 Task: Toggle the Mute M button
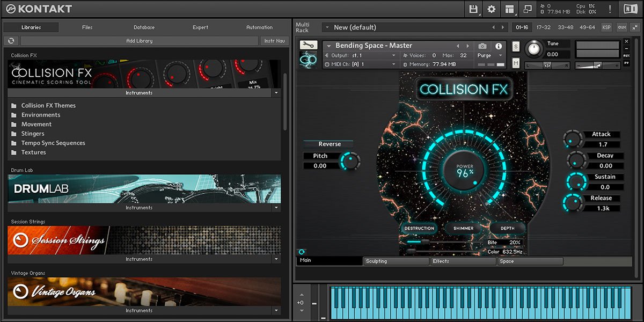pos(516,63)
